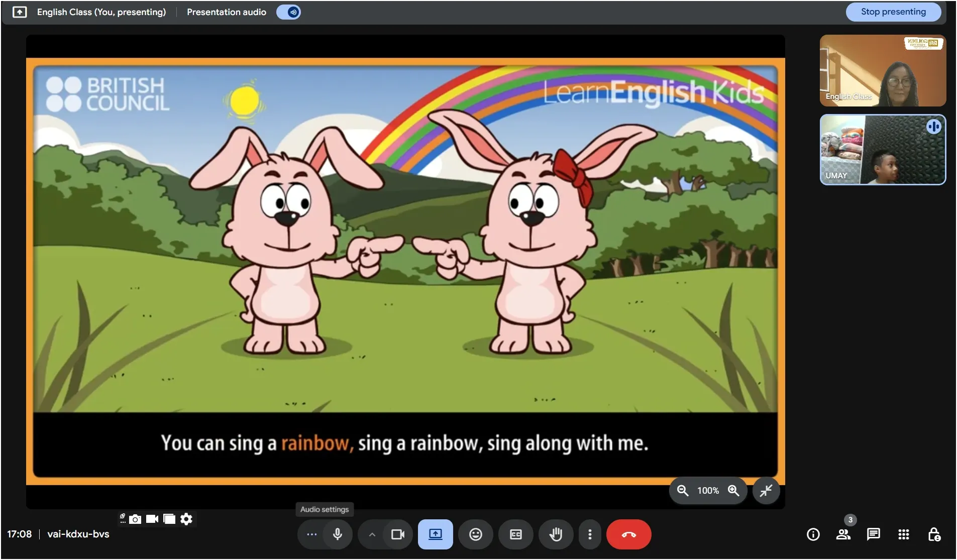
Task: Expand audio settings chevron next to microphone
Action: [x=372, y=534]
